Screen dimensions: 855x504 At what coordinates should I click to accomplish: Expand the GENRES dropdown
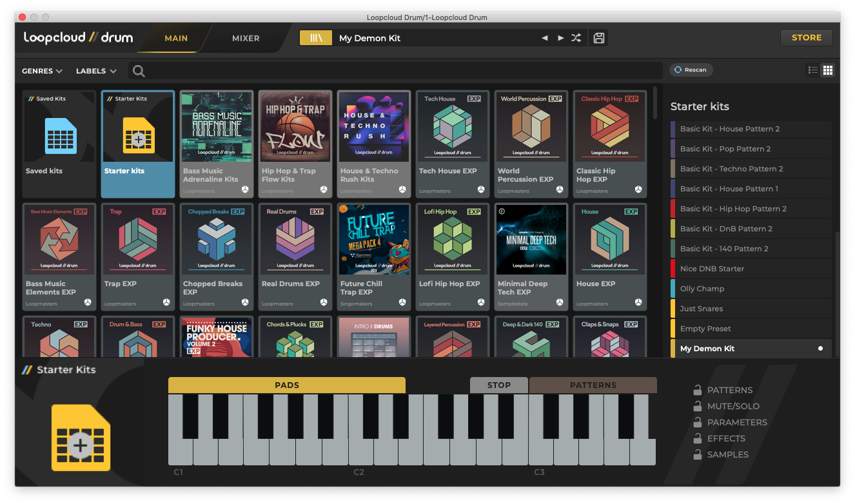[42, 71]
